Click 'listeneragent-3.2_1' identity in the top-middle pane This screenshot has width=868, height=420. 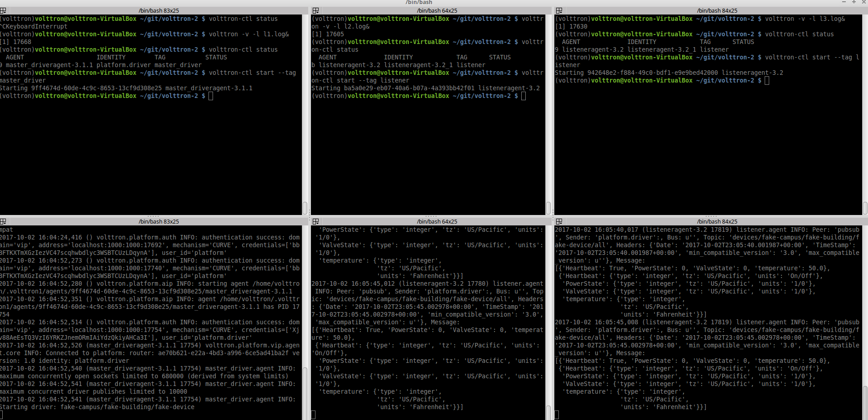click(x=418, y=65)
